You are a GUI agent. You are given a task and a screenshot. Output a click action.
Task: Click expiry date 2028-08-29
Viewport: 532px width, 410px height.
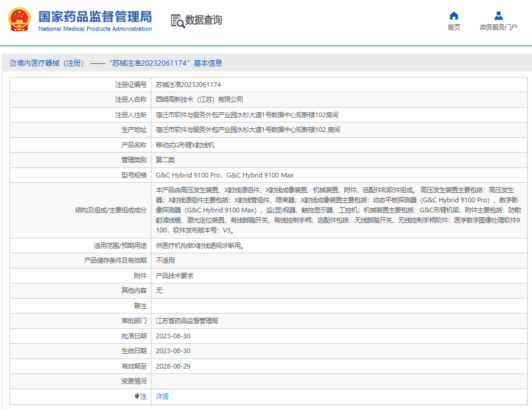173,366
